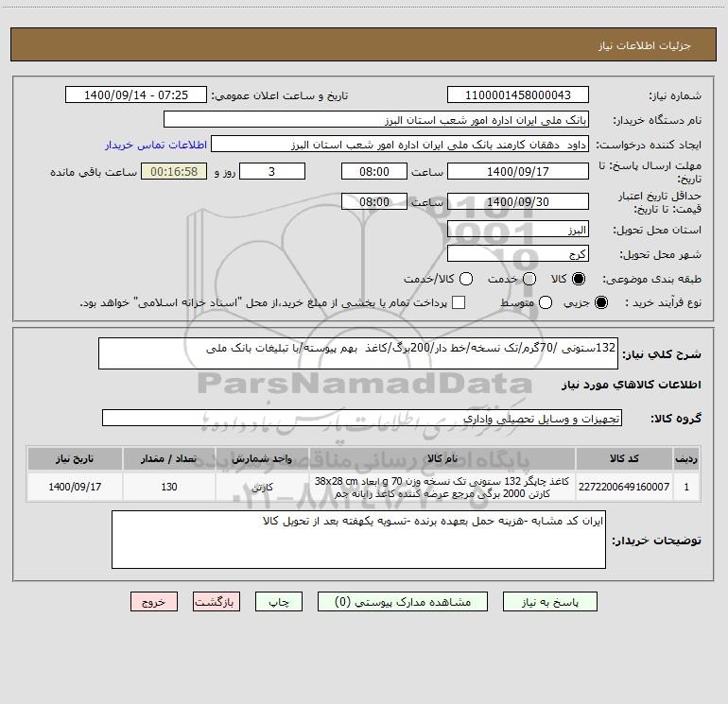
Task: Select the خدمت radio button
Action: pyautogui.click(x=529, y=279)
